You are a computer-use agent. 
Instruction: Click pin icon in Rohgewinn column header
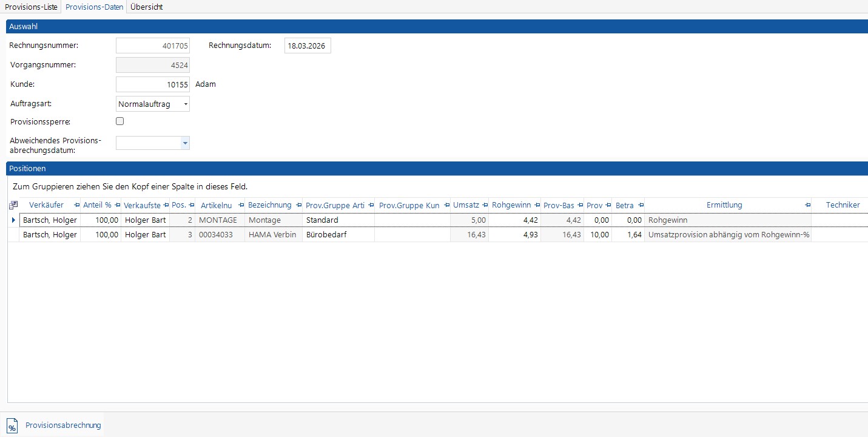click(x=537, y=205)
